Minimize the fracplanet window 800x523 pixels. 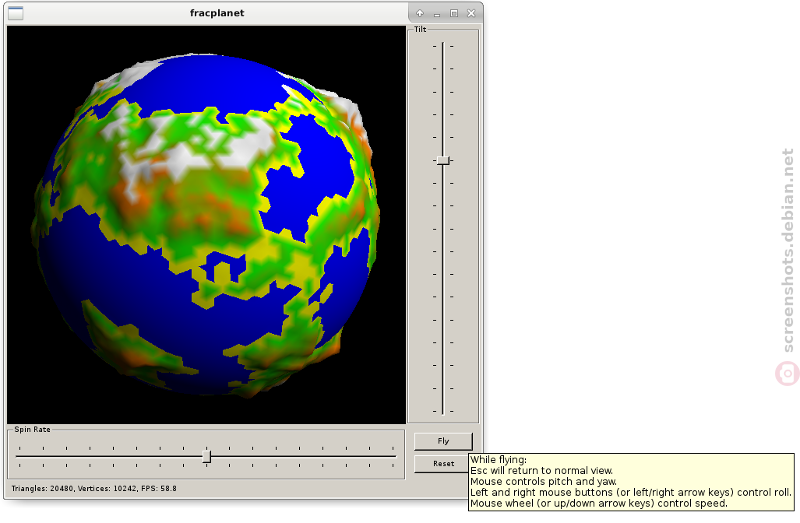point(437,14)
